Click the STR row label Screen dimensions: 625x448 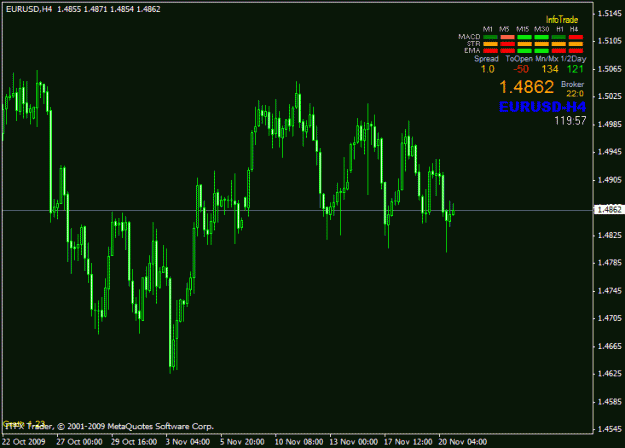(x=474, y=43)
